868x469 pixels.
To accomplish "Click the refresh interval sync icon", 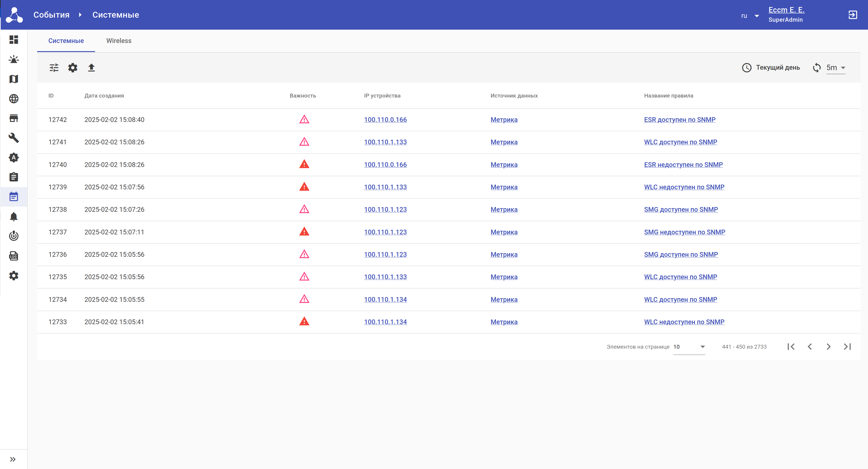I will pos(816,68).
